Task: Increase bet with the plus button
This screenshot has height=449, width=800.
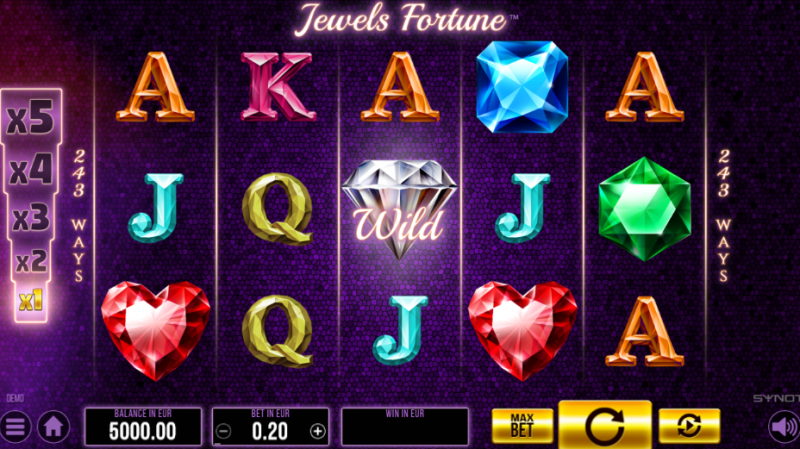Action: [x=317, y=432]
